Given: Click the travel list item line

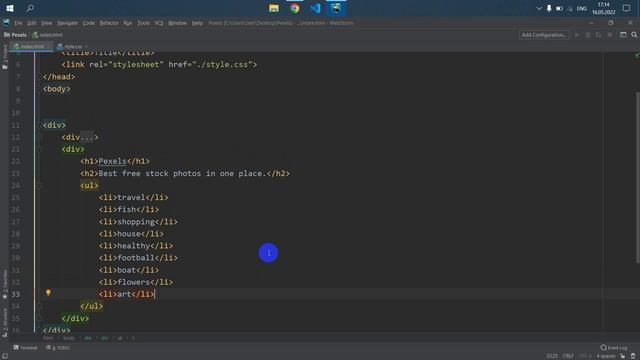Looking at the screenshot, I should (133, 198).
